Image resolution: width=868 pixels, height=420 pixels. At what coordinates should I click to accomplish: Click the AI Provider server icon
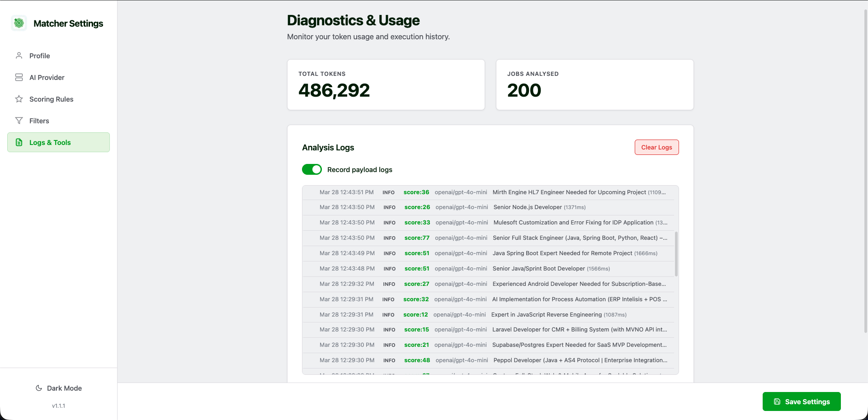point(19,77)
